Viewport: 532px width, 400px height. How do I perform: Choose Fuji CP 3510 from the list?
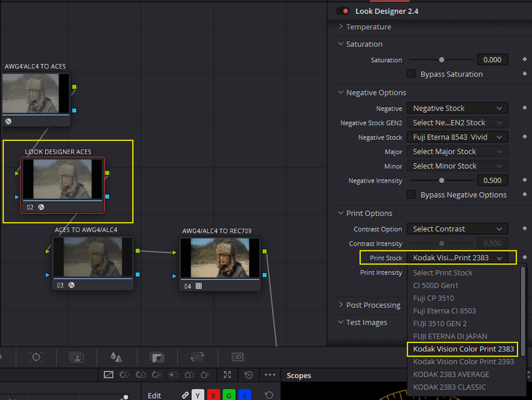(x=433, y=298)
